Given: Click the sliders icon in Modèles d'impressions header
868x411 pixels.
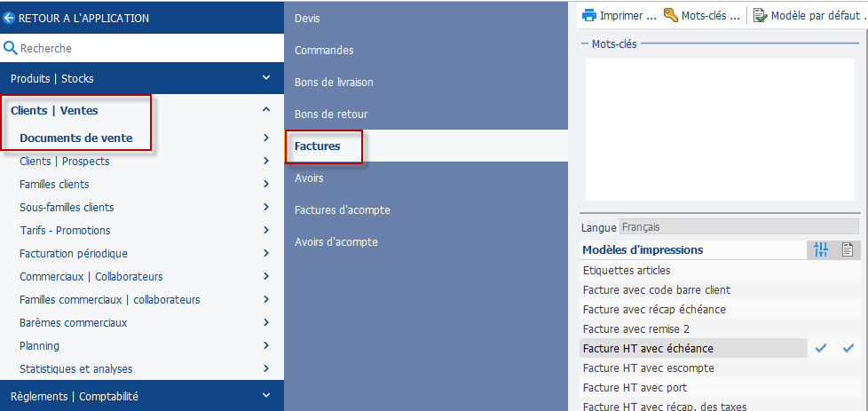Looking at the screenshot, I should [x=821, y=249].
